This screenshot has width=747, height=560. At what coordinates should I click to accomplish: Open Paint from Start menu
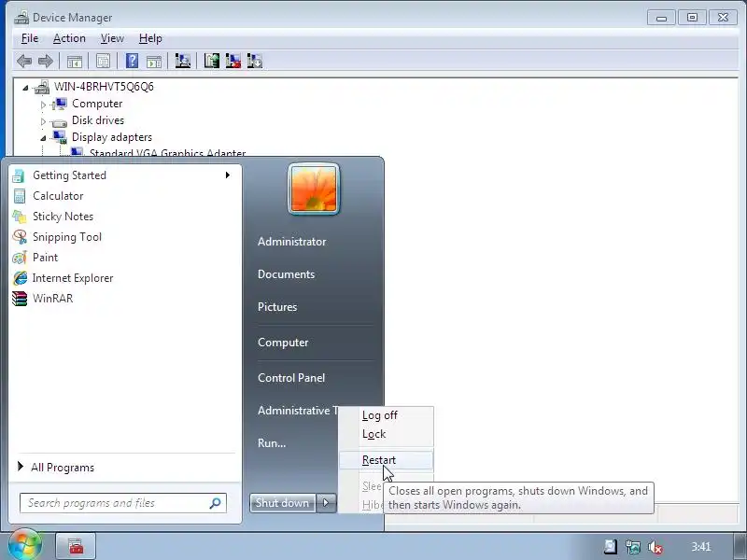point(124,258)
